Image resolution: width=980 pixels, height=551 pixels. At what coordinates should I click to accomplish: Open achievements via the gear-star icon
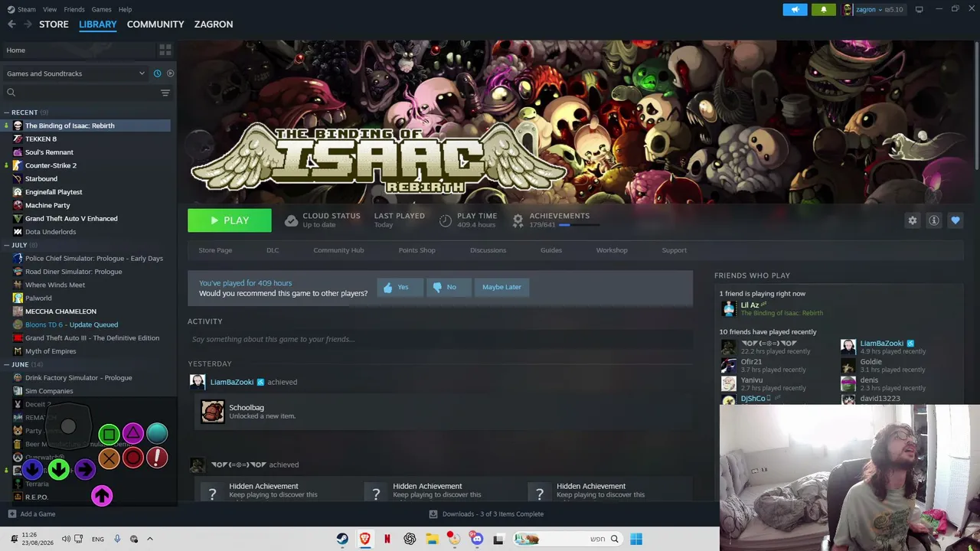click(x=518, y=220)
